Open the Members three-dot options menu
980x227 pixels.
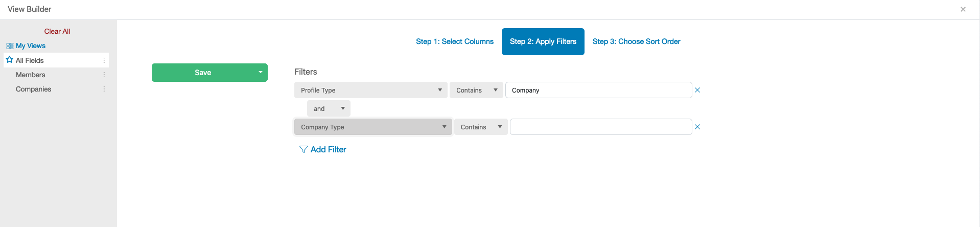(x=104, y=75)
